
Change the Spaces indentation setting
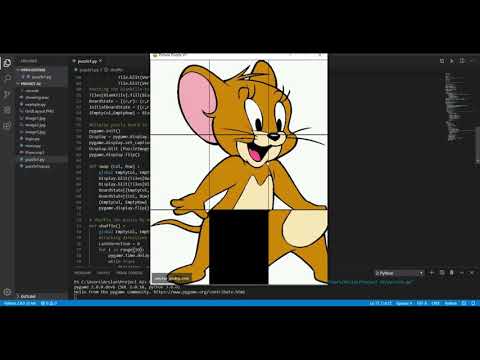(x=404, y=303)
